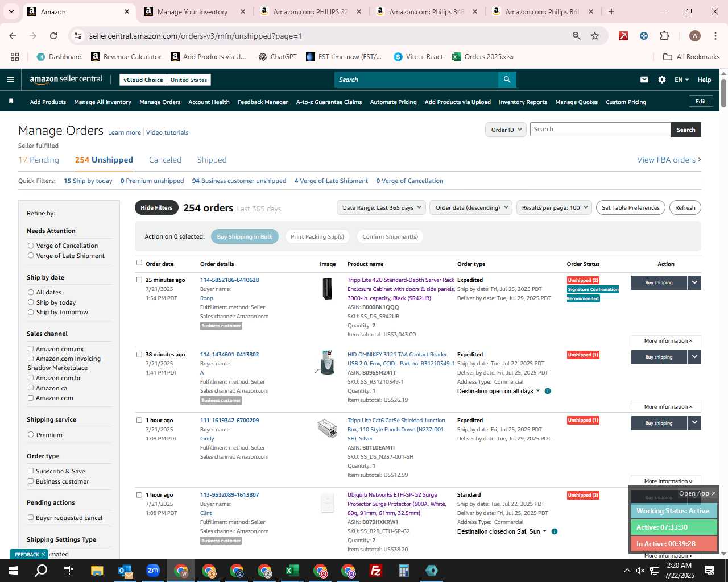Select Ship by tomorrow radio option
This screenshot has width=728, height=582.
pyautogui.click(x=31, y=312)
